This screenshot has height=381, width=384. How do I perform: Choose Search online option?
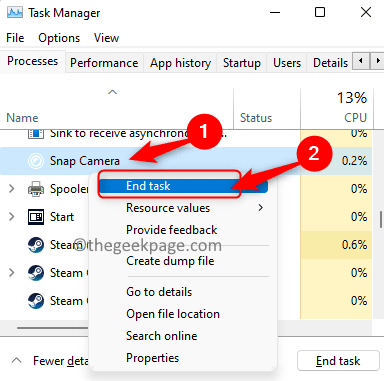pyautogui.click(x=162, y=336)
